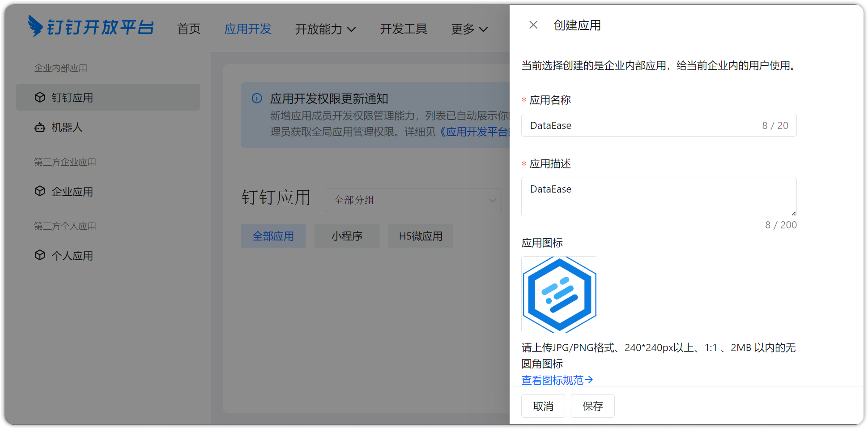This screenshot has width=868, height=429.
Task: Click the 钉钉开放平台 logo
Action: pos(91,26)
